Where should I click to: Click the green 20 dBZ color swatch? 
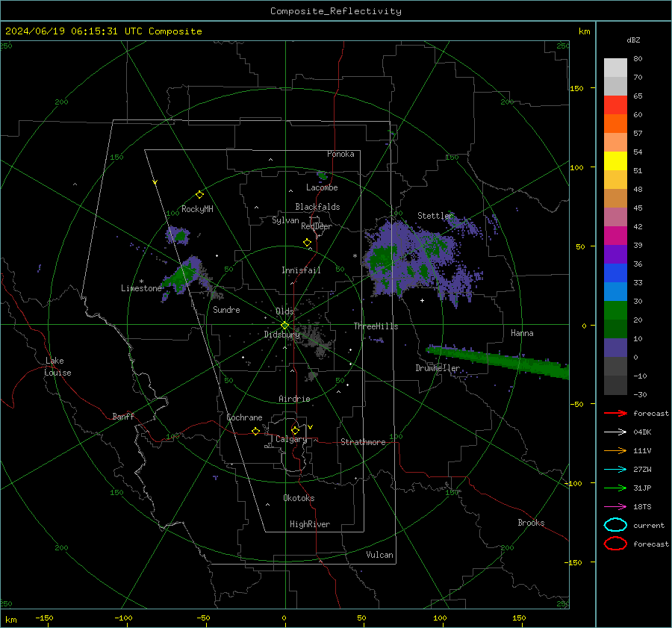click(615, 311)
